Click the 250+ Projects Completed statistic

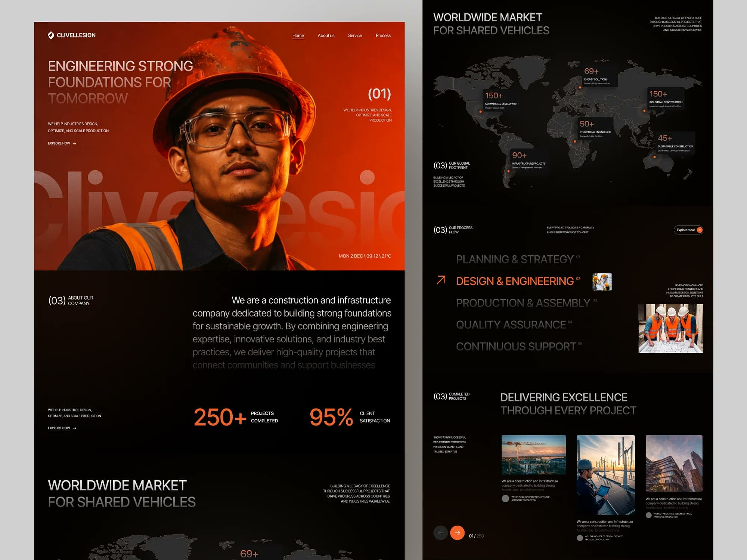click(236, 417)
